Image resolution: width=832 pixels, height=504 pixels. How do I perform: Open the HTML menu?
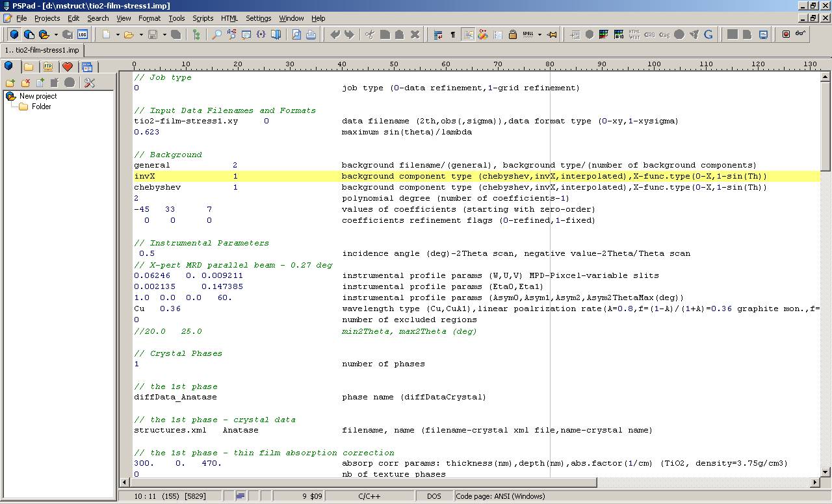coord(229,18)
